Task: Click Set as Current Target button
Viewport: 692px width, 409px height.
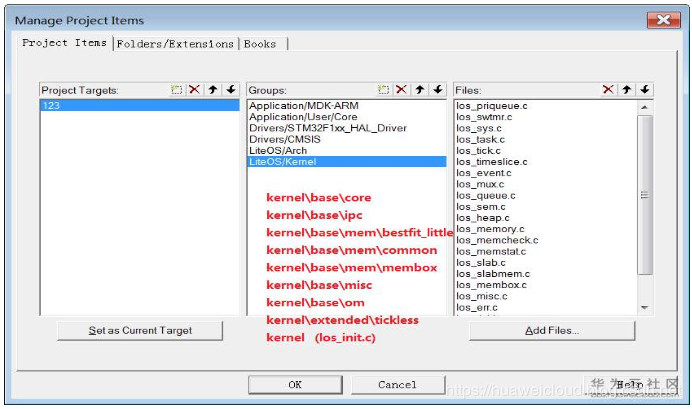Action: point(140,330)
